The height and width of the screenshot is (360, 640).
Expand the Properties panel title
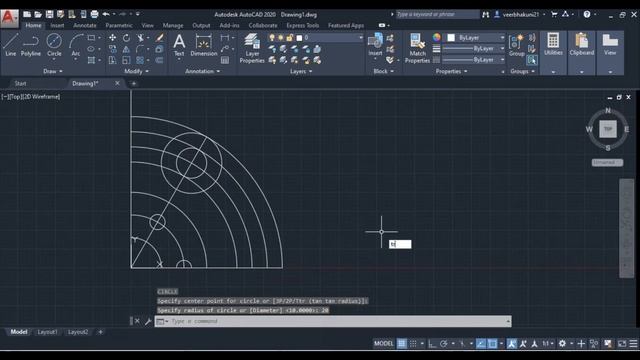(451, 71)
